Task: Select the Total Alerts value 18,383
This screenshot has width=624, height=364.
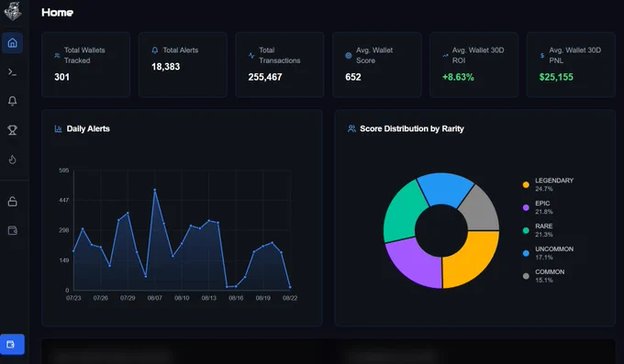Action: (x=165, y=66)
